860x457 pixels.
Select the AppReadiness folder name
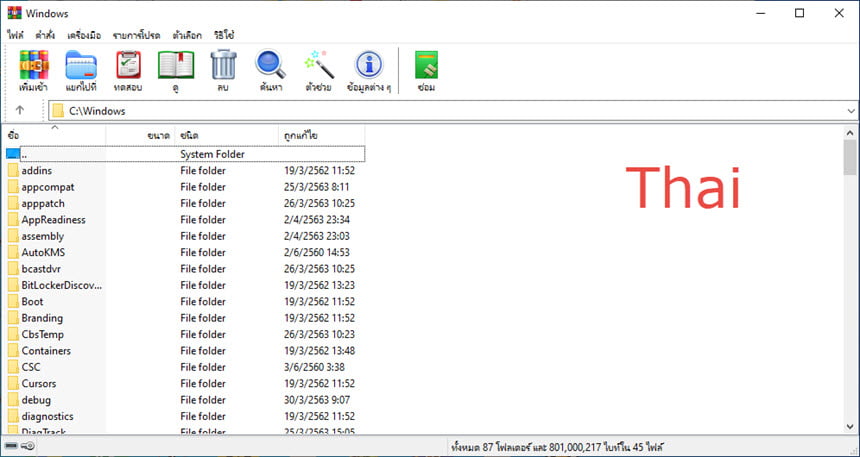tap(54, 220)
